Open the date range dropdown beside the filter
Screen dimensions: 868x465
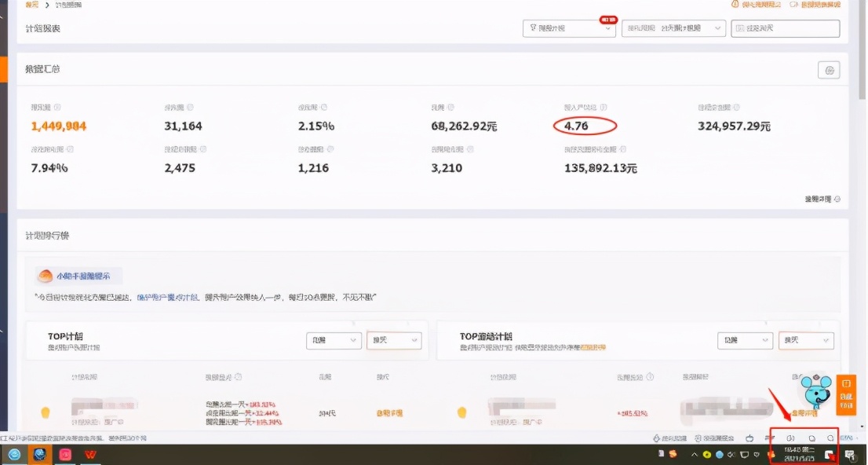pyautogui.click(x=673, y=28)
